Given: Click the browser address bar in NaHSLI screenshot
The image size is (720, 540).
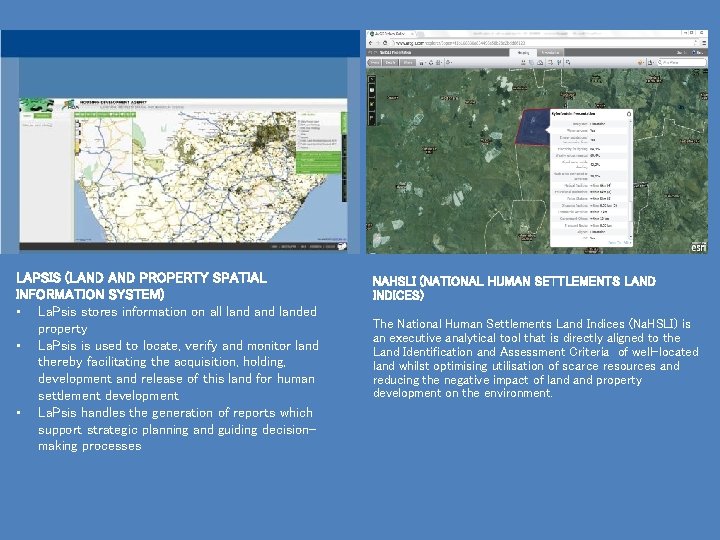Looking at the screenshot, I should tap(546, 43).
